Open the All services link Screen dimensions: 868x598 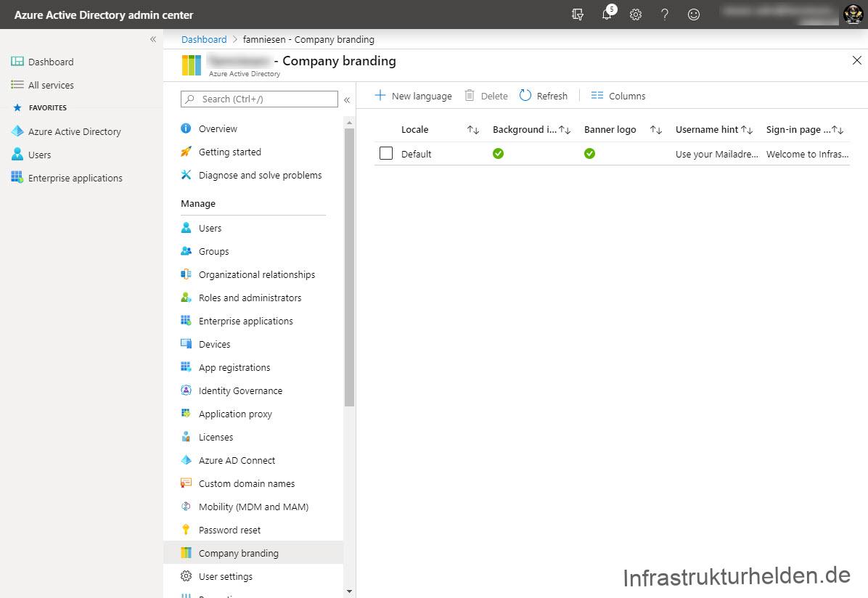(x=51, y=85)
